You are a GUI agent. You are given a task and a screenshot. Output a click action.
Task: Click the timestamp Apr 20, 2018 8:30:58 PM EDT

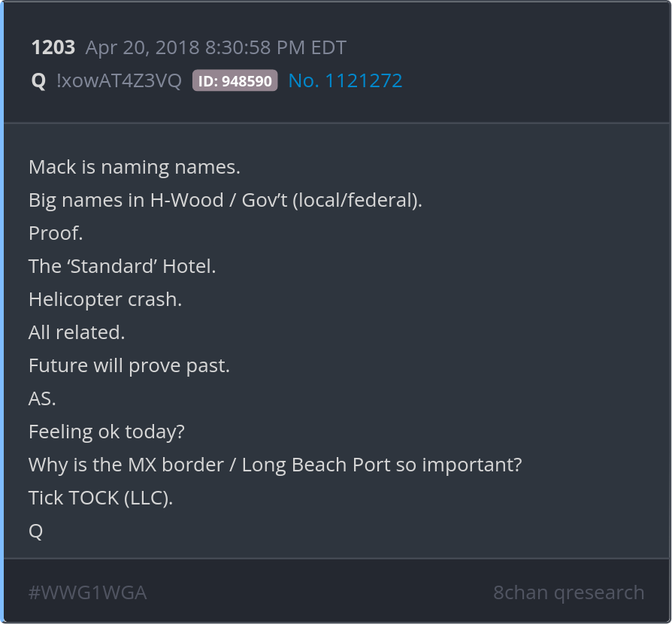[216, 47]
